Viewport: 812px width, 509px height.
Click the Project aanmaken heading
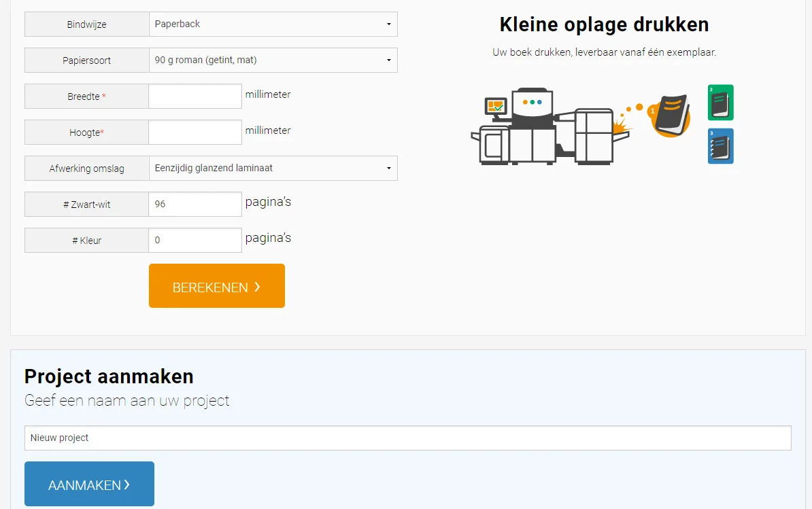[x=109, y=376]
